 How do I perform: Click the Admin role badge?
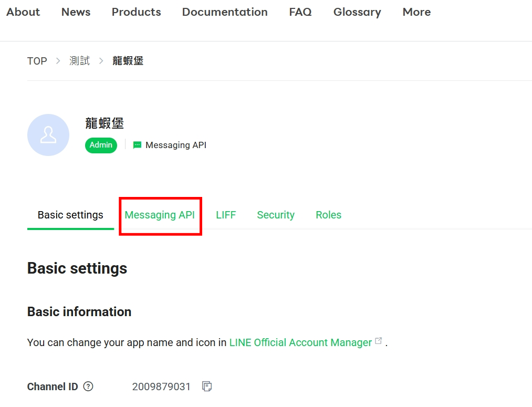101,145
